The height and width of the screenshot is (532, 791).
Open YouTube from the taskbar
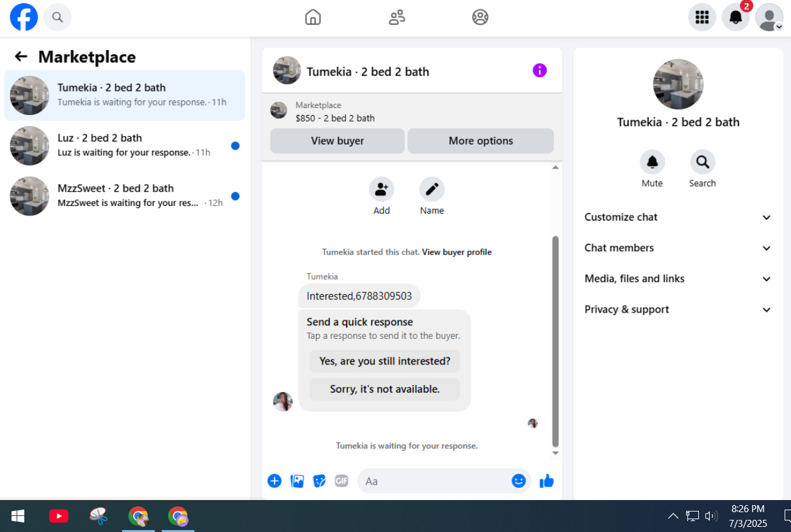59,516
